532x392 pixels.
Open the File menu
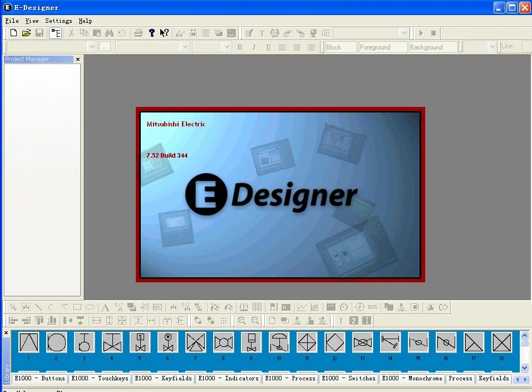coord(11,21)
